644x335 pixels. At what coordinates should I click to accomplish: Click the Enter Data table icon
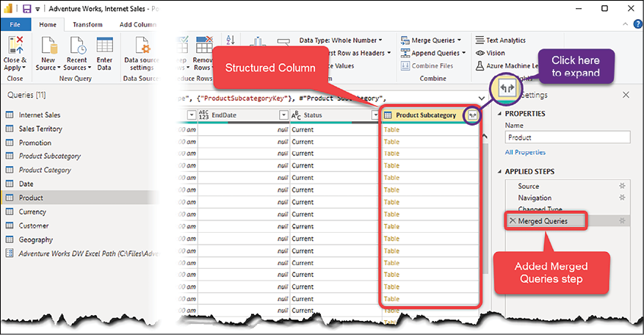click(104, 45)
